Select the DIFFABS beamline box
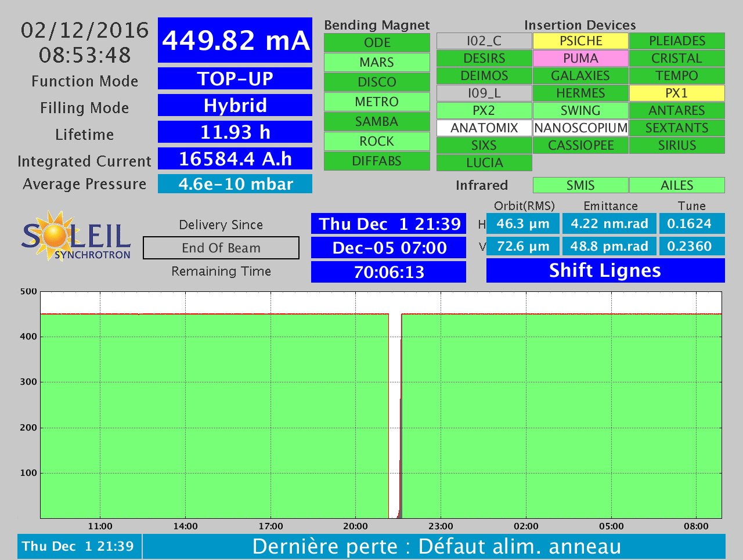 coord(377,161)
